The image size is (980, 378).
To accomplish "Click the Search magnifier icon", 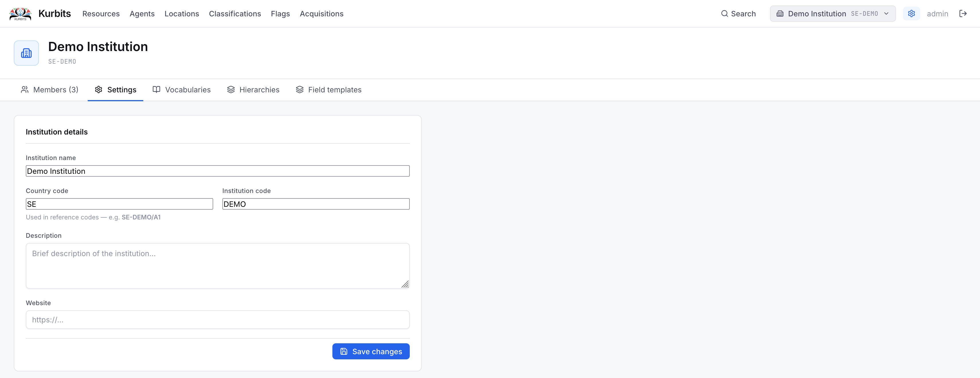I will (724, 14).
